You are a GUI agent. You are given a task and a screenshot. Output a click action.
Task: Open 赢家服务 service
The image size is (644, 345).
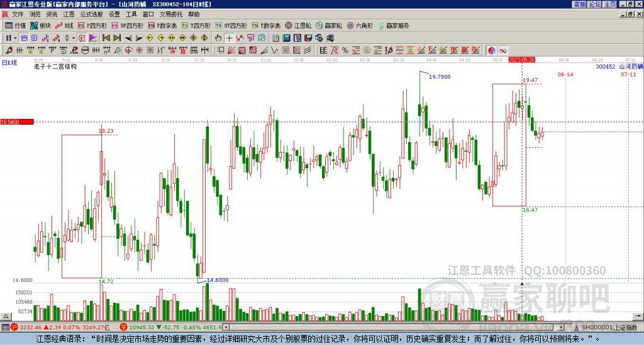click(394, 25)
